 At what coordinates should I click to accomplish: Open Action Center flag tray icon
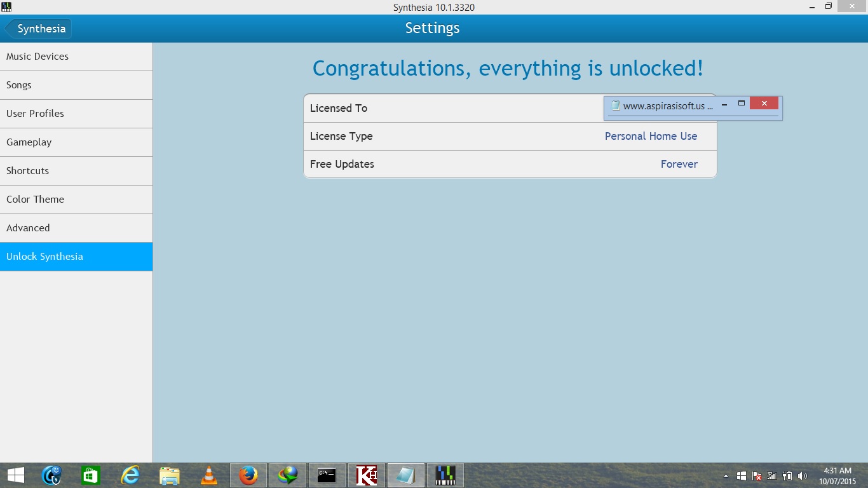point(757,476)
